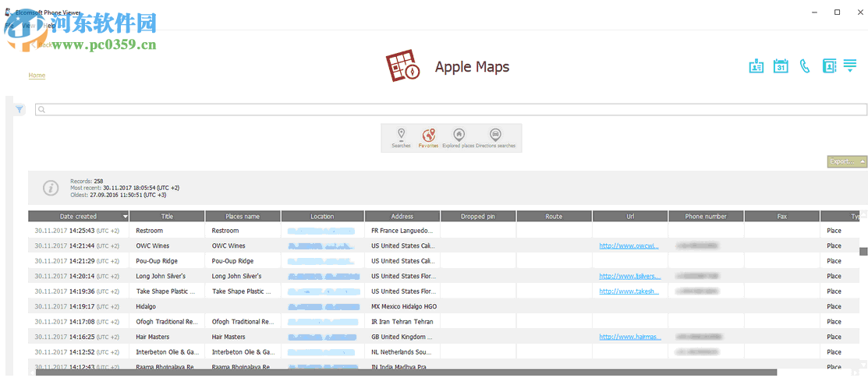
Task: Click the Dropped pin column header
Action: click(x=478, y=216)
